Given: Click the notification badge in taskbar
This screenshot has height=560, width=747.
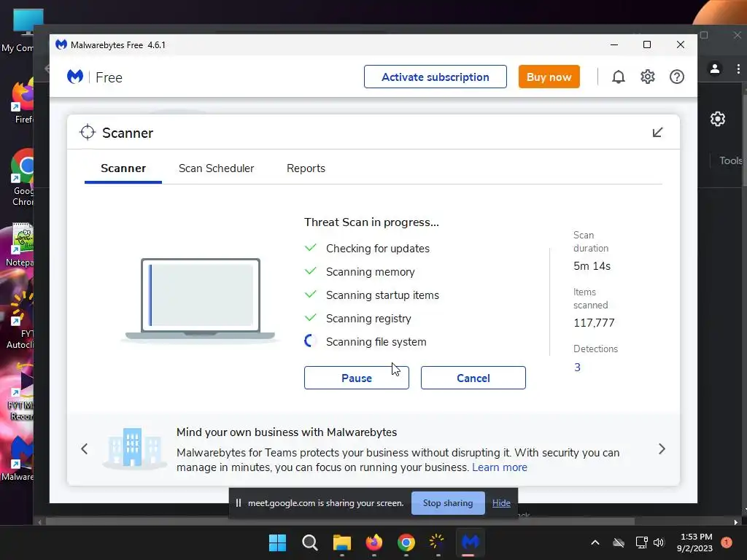Looking at the screenshot, I should (727, 542).
